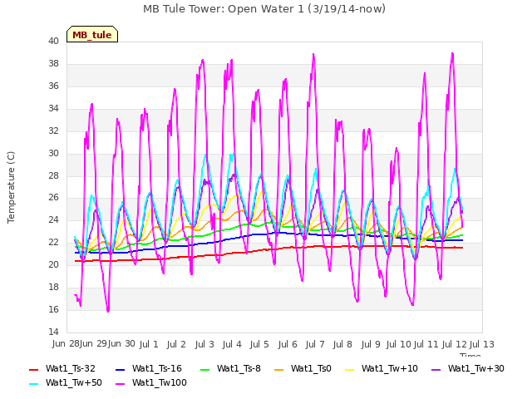Click the Jul 2 x-axis label
This screenshot has width=532, height=399.
[176, 344]
